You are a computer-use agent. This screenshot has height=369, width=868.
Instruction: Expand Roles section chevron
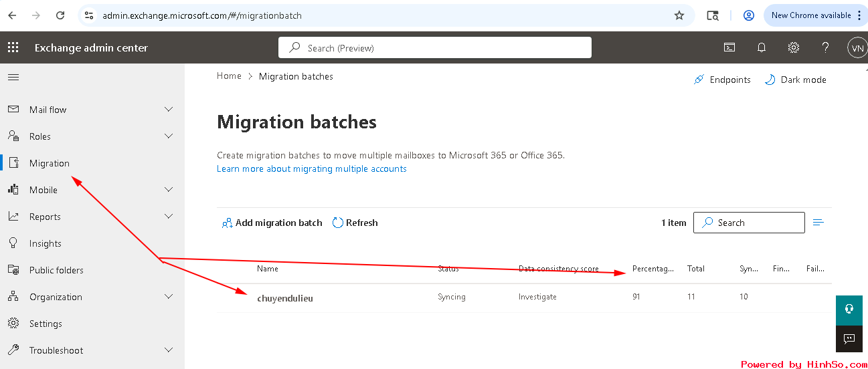pyautogui.click(x=169, y=136)
